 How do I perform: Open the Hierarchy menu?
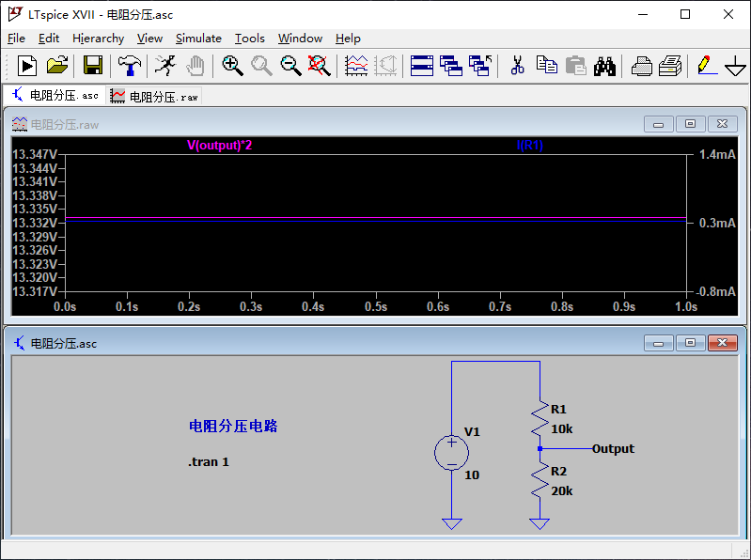[98, 39]
